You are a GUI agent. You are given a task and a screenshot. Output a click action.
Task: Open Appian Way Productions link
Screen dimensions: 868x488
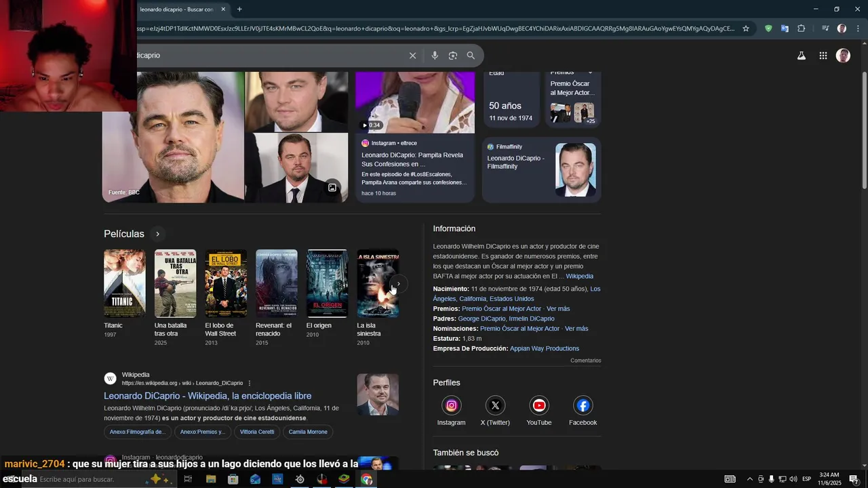click(x=545, y=348)
